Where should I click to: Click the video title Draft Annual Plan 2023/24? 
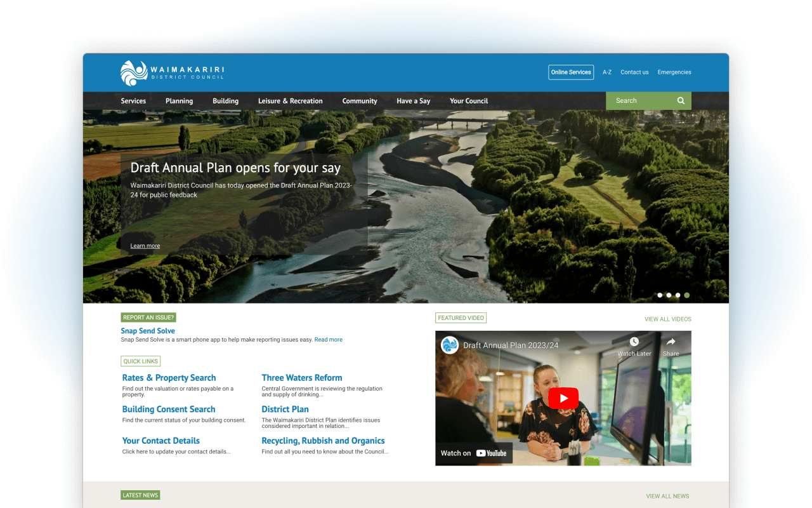coord(511,345)
